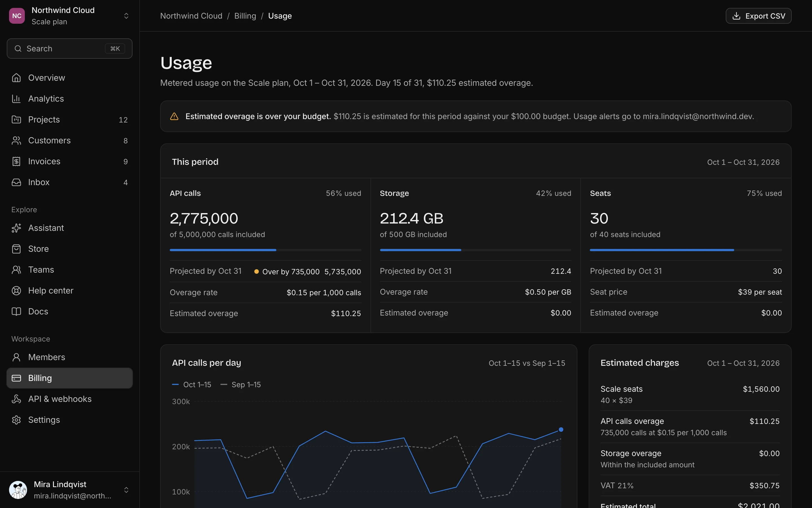Click the latest data point on the chart
Image resolution: width=812 pixels, height=508 pixels.
[x=561, y=429]
